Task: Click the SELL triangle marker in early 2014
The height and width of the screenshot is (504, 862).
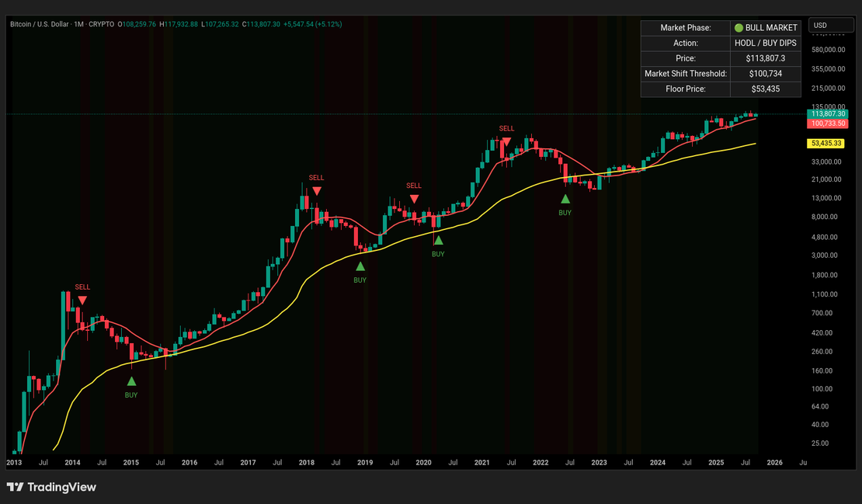Action: coord(82,300)
